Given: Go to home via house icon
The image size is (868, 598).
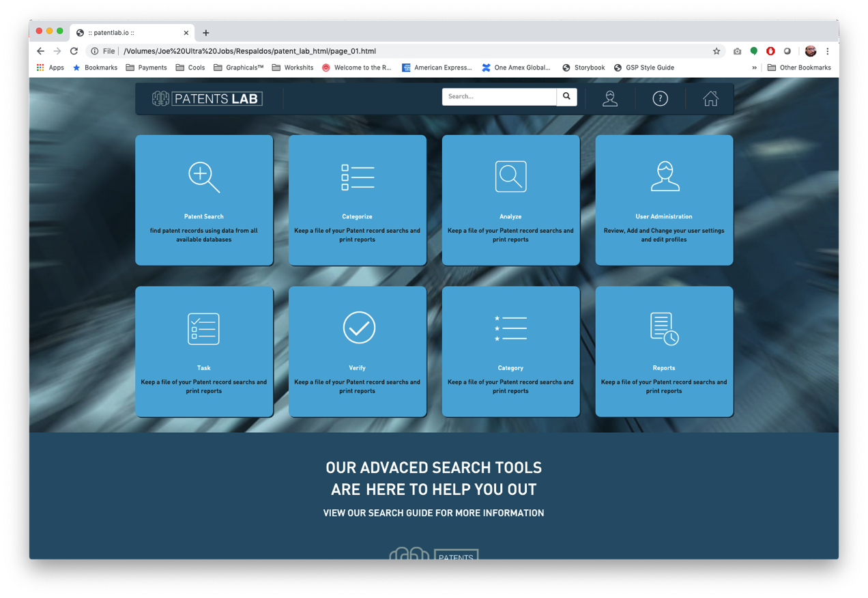Looking at the screenshot, I should click(x=710, y=98).
